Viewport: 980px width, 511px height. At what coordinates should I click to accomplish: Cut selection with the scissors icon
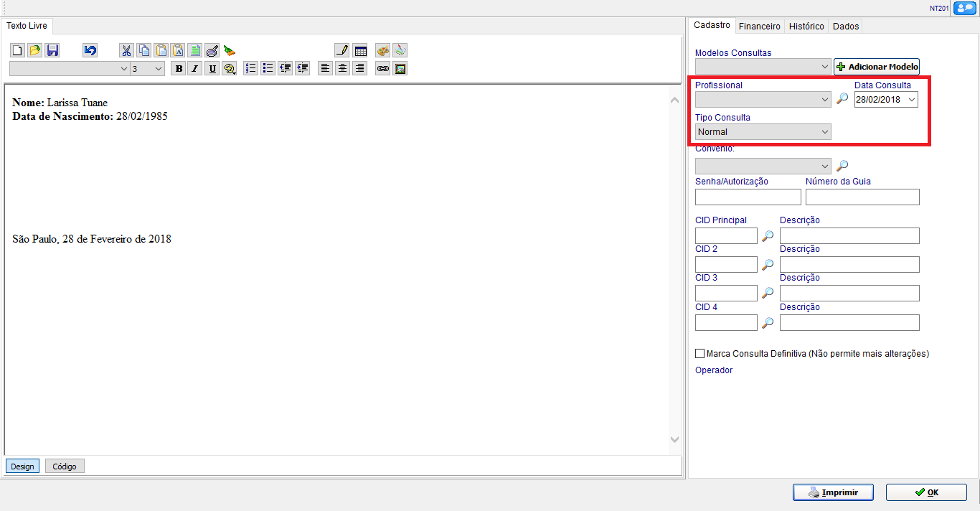[x=126, y=50]
